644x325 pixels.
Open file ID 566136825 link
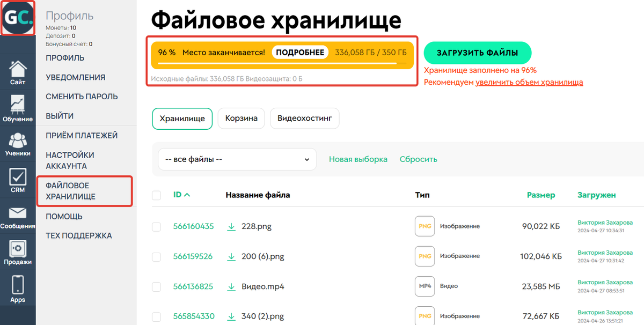click(x=193, y=286)
